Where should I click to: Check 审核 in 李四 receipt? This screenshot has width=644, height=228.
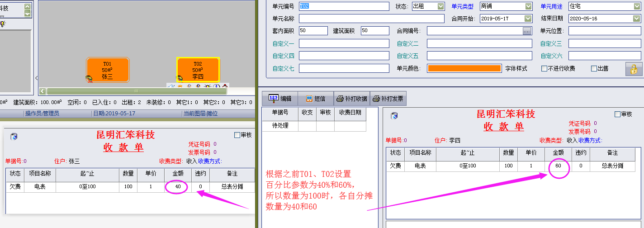click(617, 114)
